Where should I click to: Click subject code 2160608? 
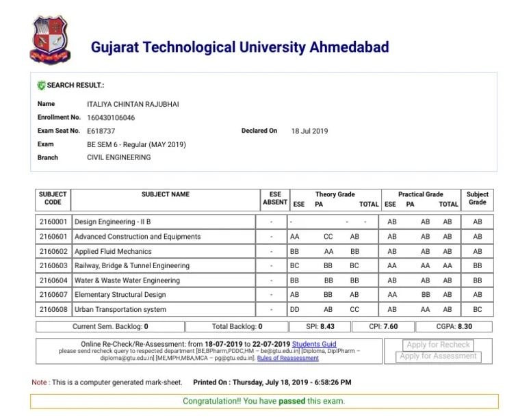[x=53, y=310]
